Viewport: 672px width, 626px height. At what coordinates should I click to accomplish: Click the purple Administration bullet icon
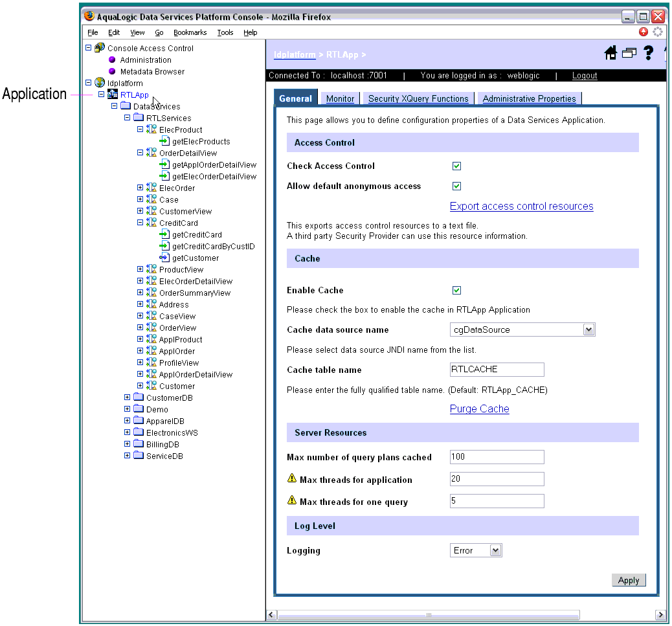pyautogui.click(x=112, y=60)
